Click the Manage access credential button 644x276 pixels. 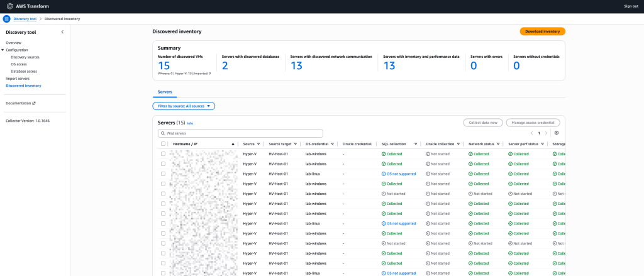point(533,123)
